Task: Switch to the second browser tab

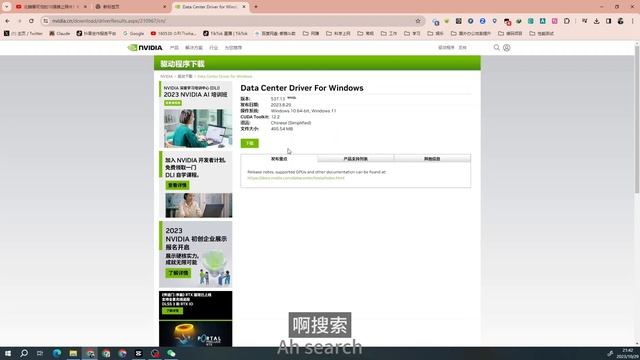Action: [x=131, y=7]
